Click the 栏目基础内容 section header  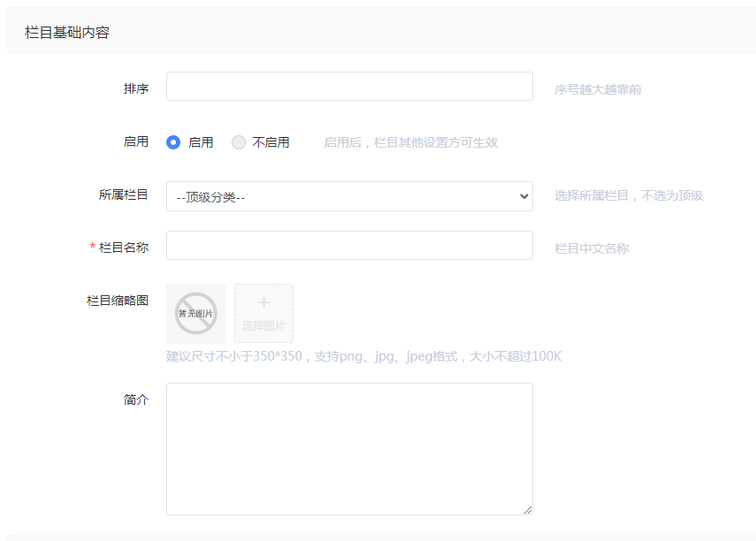(x=67, y=33)
